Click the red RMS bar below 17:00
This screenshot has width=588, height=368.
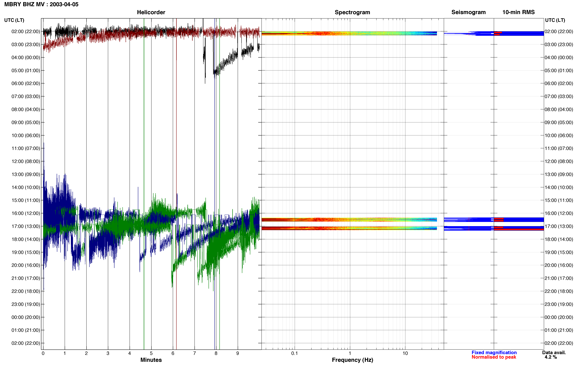(519, 229)
